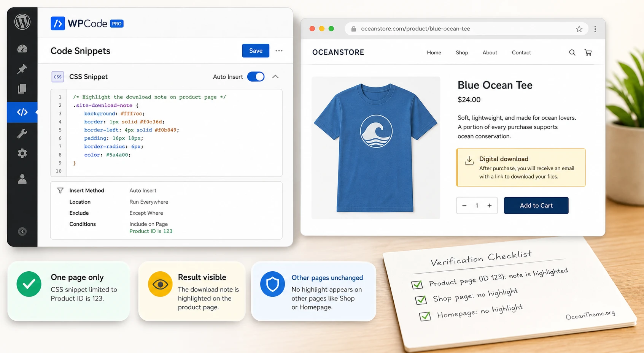This screenshot has height=353, width=644.
Task: Click the Oceanstore search icon
Action: click(x=572, y=52)
